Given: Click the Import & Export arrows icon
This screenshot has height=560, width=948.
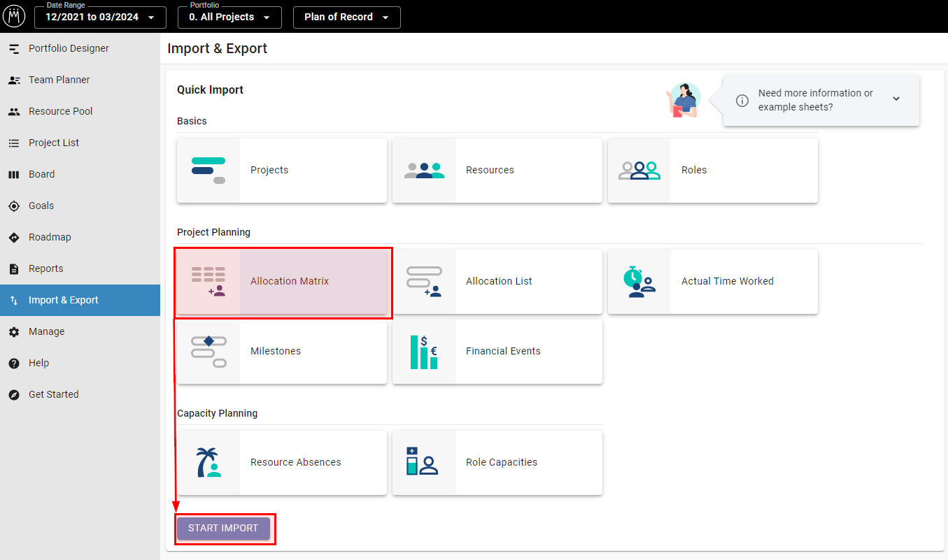Looking at the screenshot, I should pyautogui.click(x=14, y=300).
